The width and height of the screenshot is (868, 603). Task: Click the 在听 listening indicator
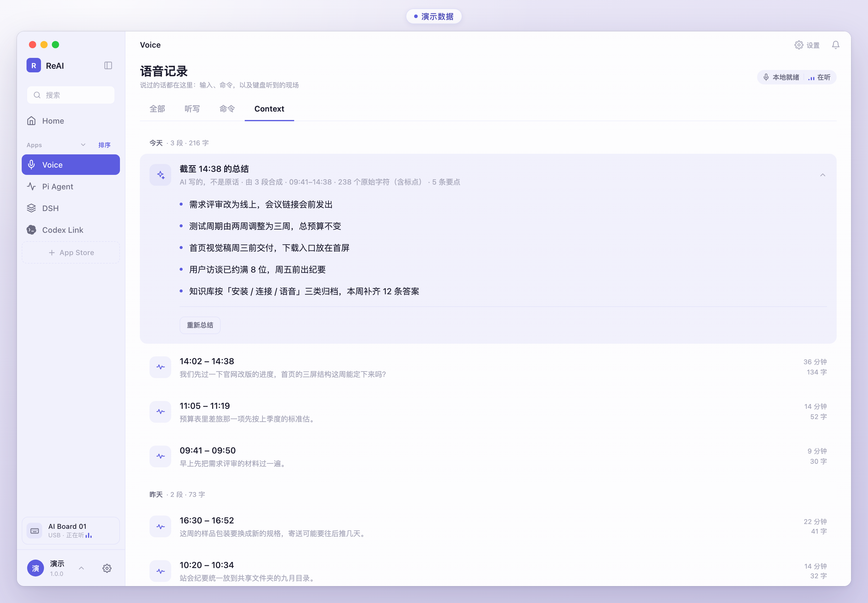point(819,77)
